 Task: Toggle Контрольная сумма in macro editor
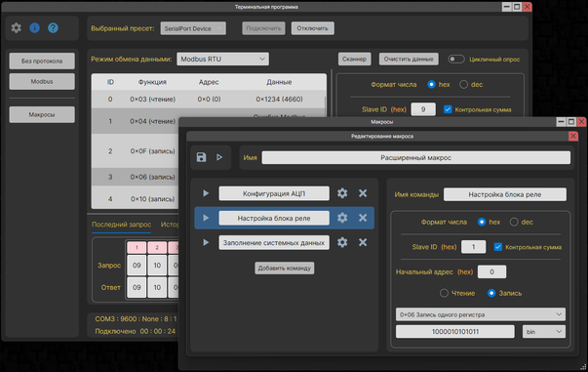point(498,247)
